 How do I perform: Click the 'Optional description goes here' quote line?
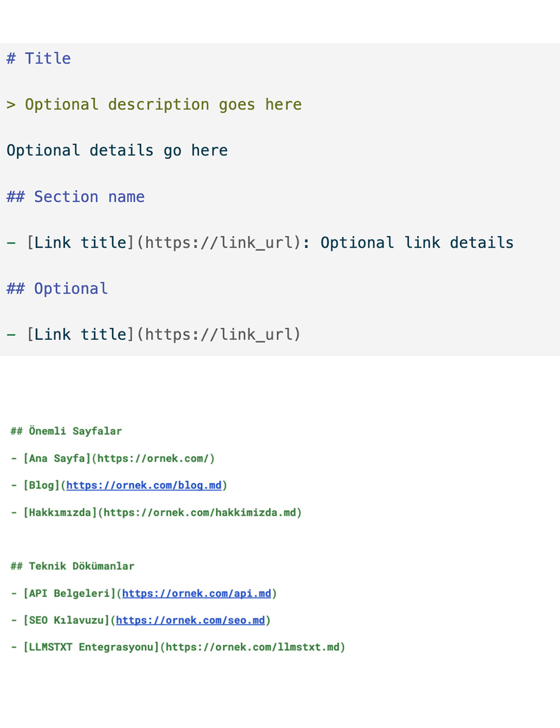point(162,105)
